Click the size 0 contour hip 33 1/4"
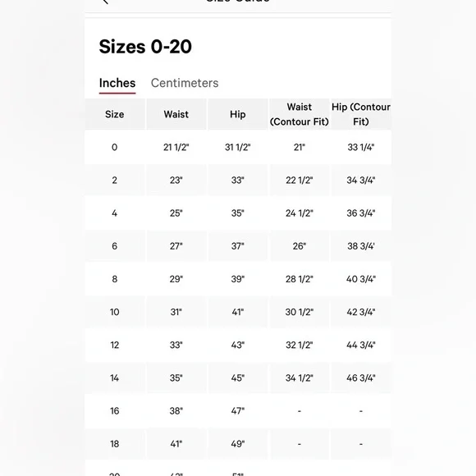The height and width of the screenshot is (476, 476). [361, 147]
